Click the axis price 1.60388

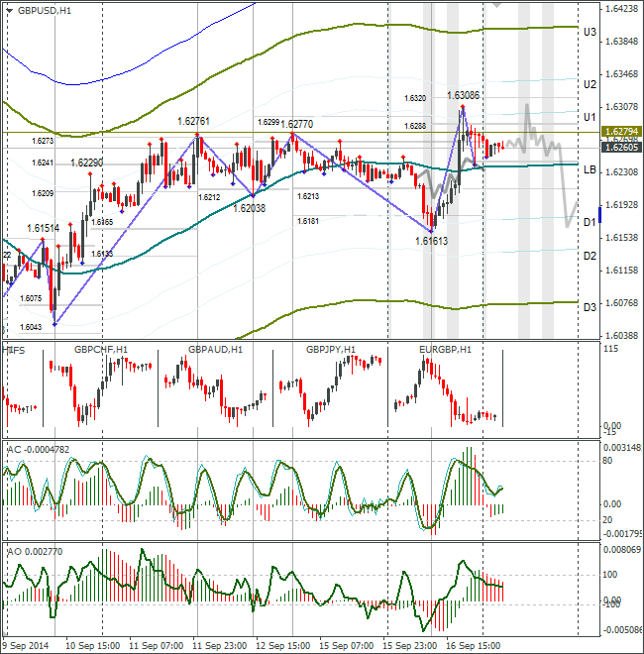pyautogui.click(x=621, y=336)
